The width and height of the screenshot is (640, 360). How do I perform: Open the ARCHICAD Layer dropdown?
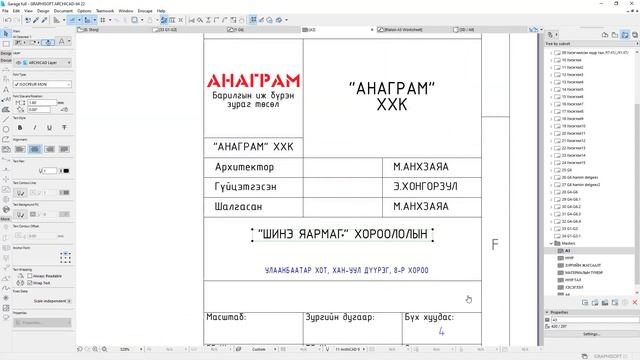click(x=42, y=63)
